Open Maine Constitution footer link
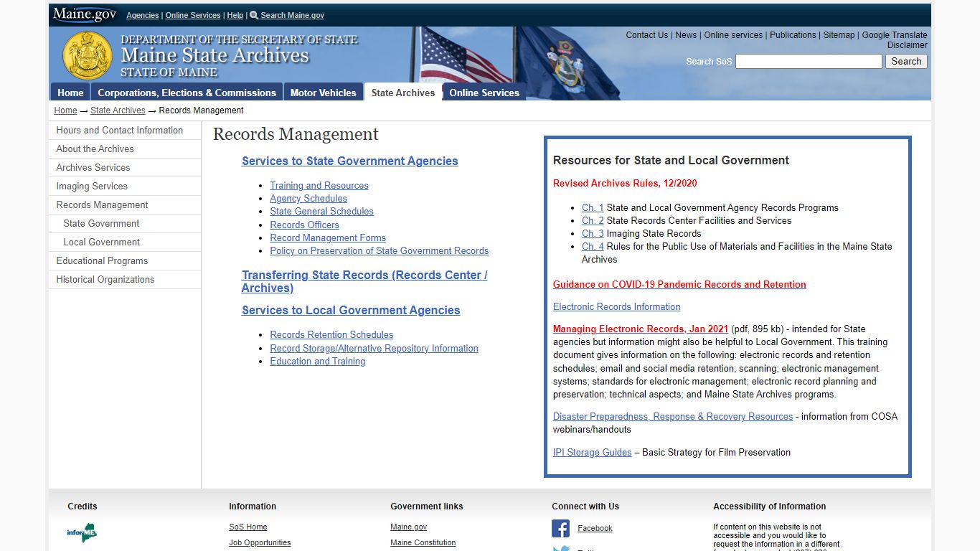 tap(423, 542)
